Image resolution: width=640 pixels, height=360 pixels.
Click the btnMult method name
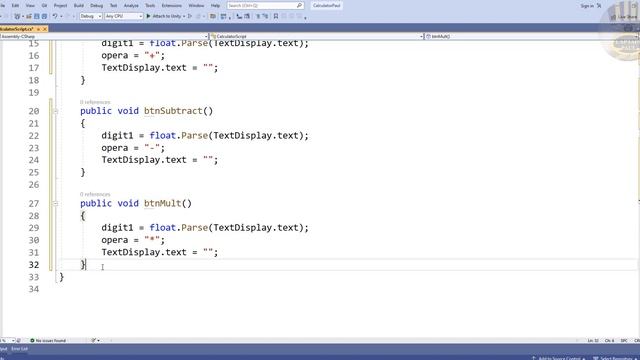162,203
